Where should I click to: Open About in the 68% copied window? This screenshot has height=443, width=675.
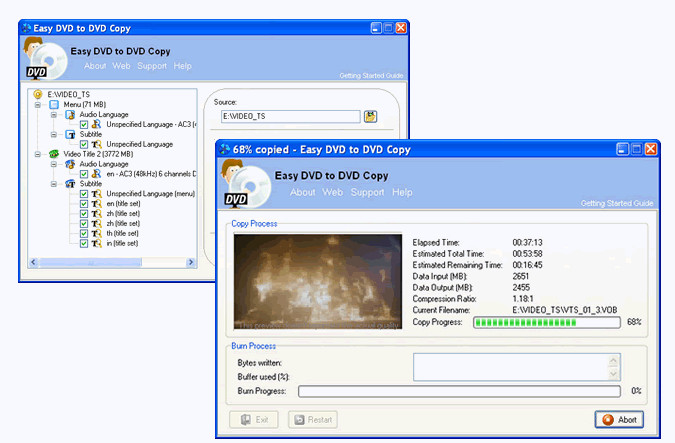[303, 192]
